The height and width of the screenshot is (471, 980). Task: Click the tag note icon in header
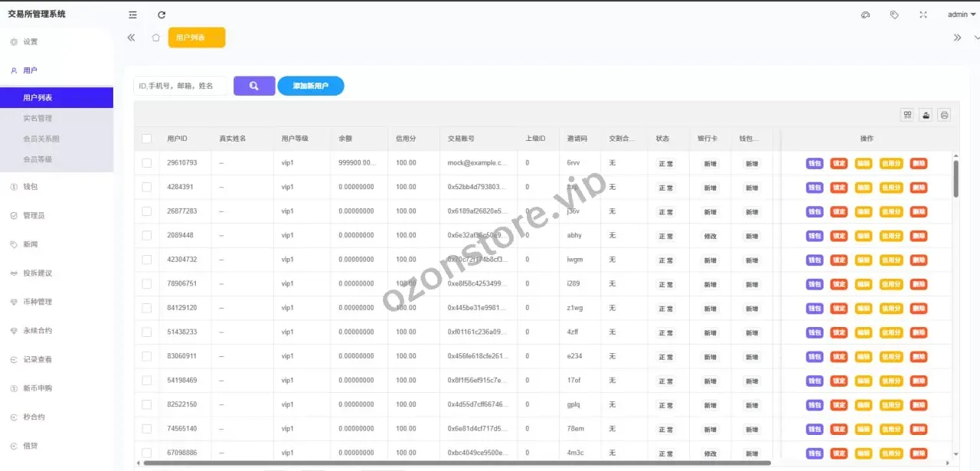click(x=894, y=15)
